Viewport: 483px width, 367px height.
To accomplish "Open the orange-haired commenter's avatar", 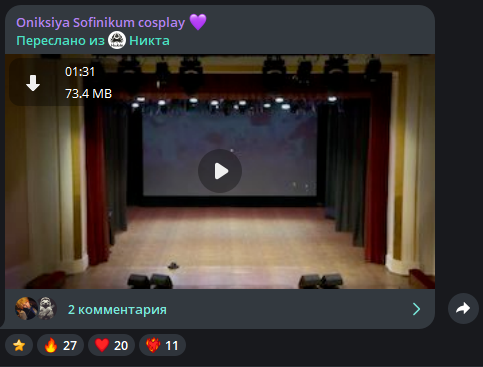I will 26,309.
